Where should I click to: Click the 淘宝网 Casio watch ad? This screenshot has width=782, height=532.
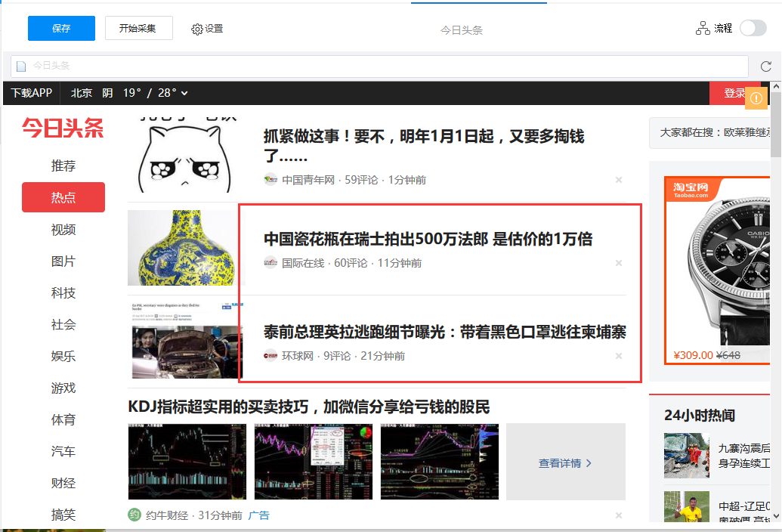(719, 271)
